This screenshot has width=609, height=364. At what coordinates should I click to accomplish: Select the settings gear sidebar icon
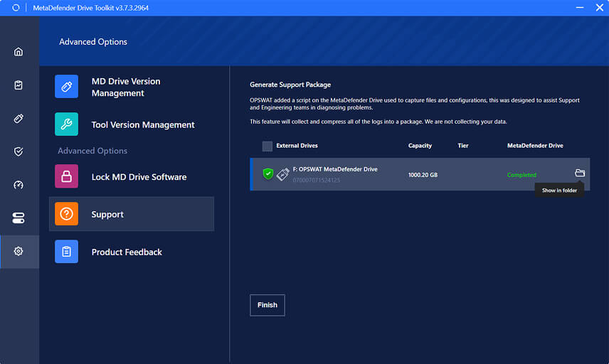pyautogui.click(x=18, y=252)
